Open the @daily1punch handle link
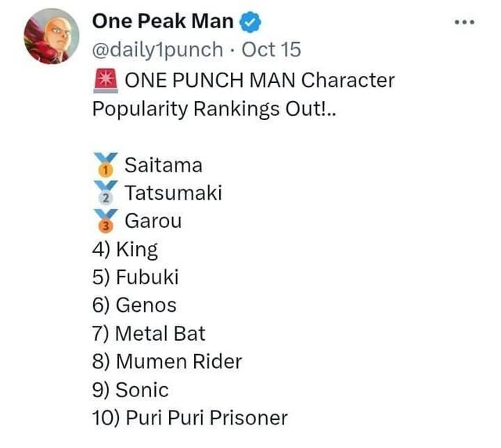This screenshot has width=501, height=448. click(x=157, y=49)
